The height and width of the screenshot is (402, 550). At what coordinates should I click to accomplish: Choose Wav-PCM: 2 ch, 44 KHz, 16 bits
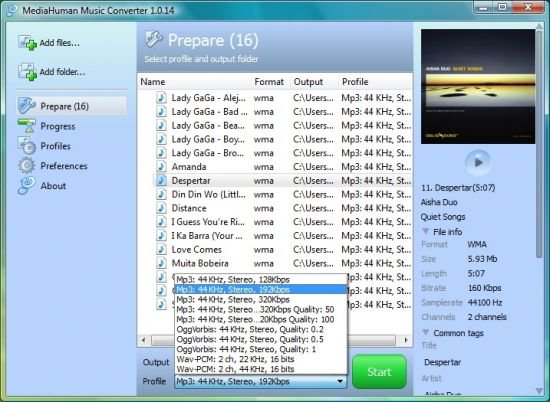261,369
